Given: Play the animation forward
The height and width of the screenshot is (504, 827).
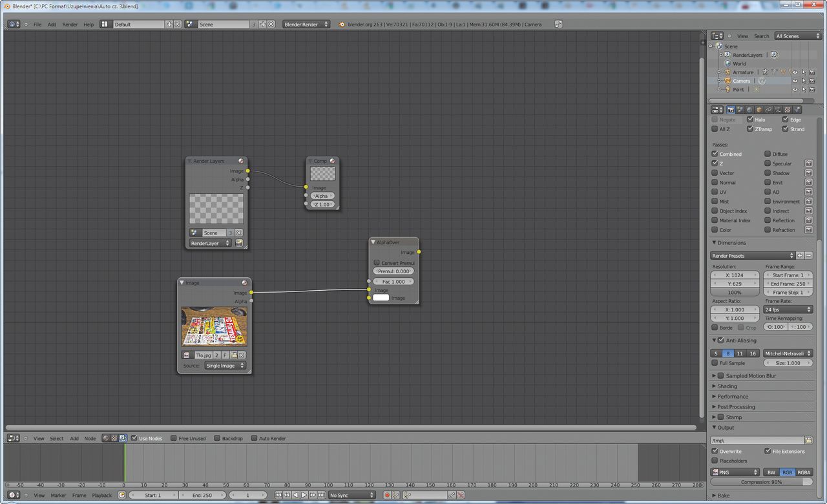Looking at the screenshot, I should pyautogui.click(x=304, y=495).
